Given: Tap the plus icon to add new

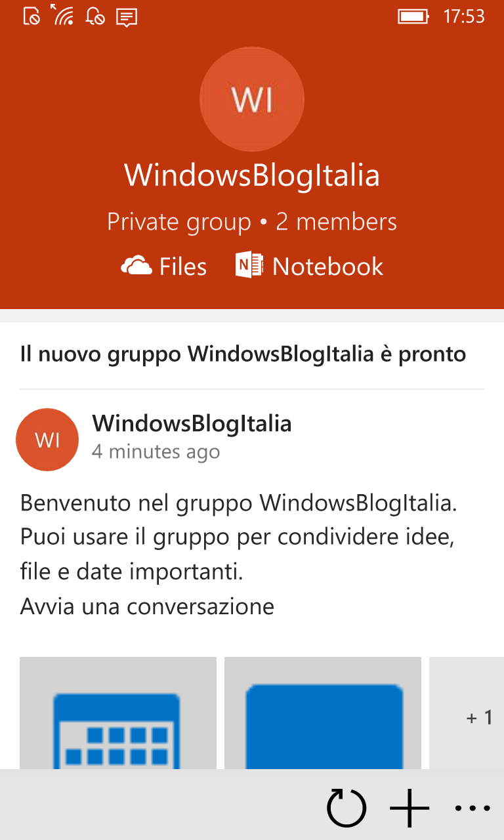Looking at the screenshot, I should pos(409,808).
